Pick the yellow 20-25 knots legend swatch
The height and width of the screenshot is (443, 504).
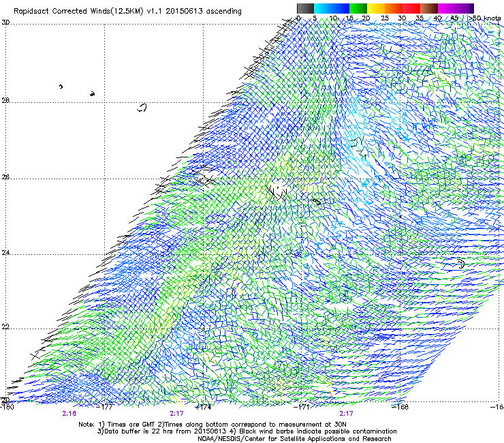(376, 9)
